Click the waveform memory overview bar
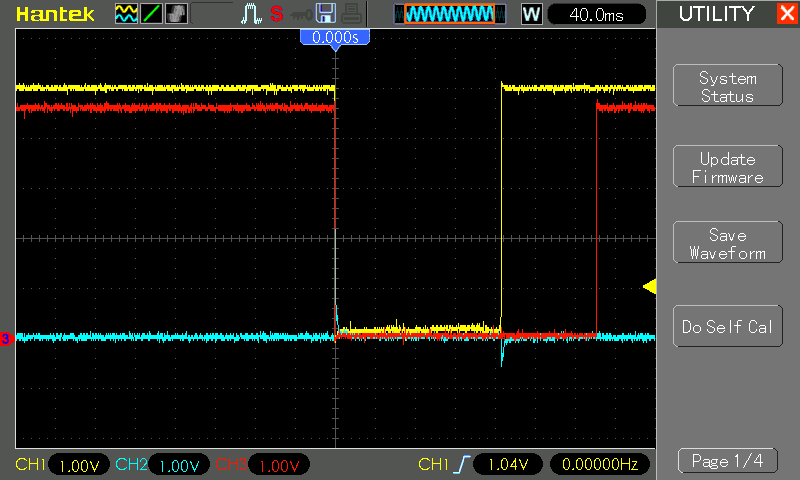Viewport: 800px width, 480px height. [x=450, y=14]
